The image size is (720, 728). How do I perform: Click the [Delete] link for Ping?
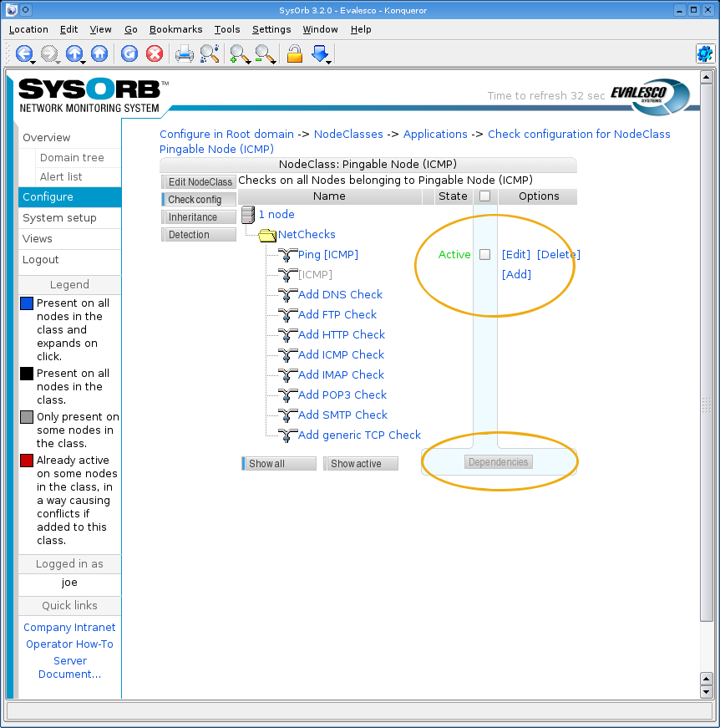[x=559, y=254]
